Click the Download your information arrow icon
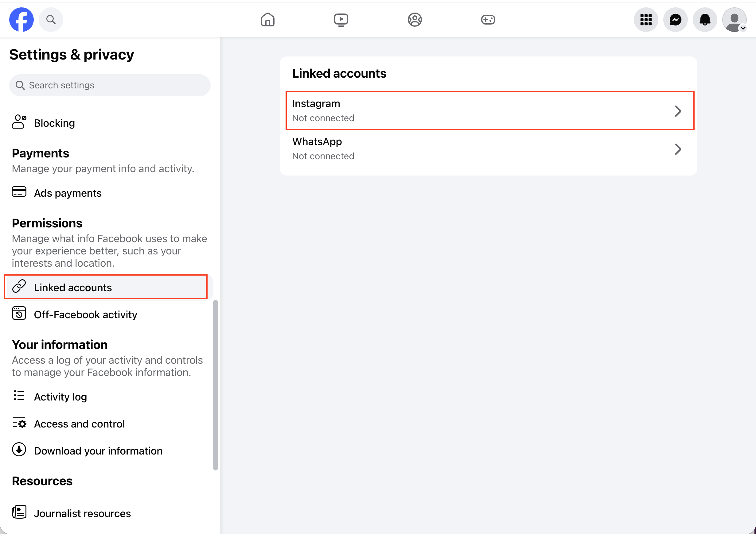The height and width of the screenshot is (534, 756). pyautogui.click(x=19, y=450)
